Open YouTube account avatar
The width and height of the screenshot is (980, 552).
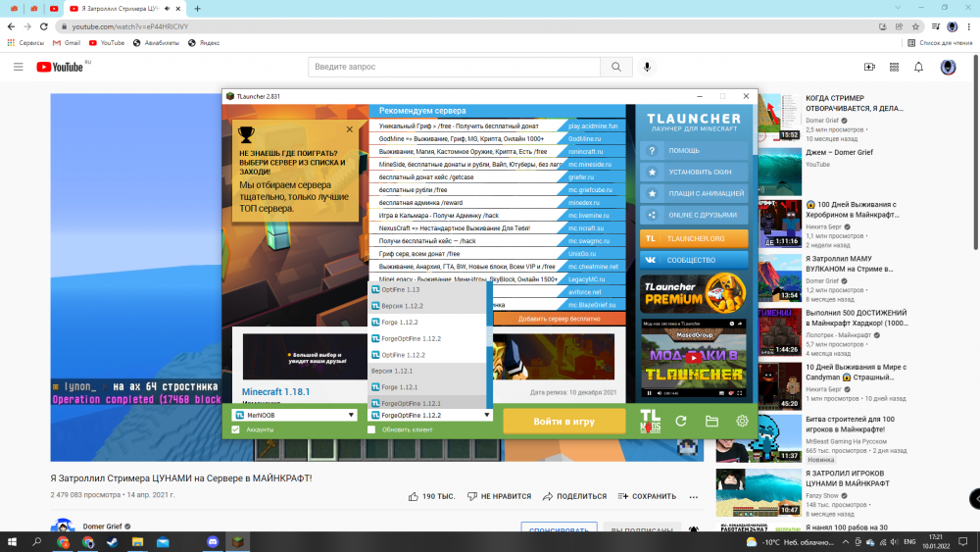pos(948,67)
